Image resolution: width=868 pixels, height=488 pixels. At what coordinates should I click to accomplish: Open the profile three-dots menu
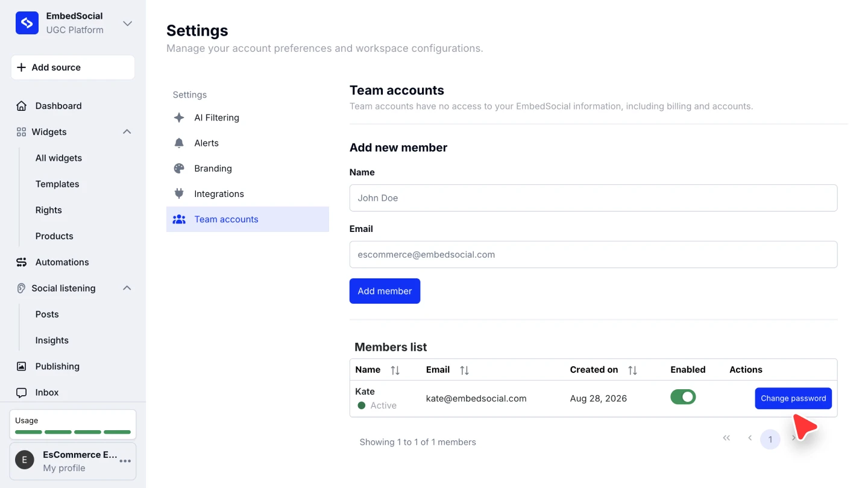[125, 461]
